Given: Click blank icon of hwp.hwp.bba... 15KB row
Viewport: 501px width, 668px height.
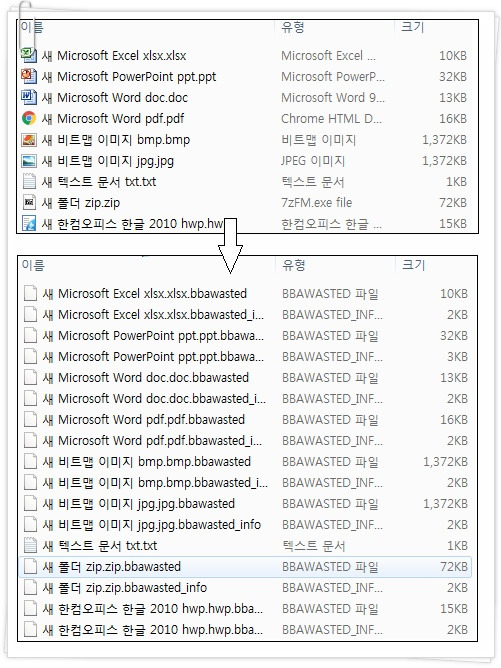Looking at the screenshot, I should click(30, 608).
